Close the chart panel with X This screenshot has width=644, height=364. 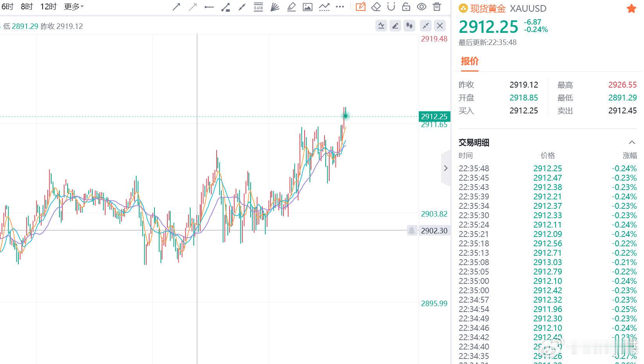pos(440,26)
